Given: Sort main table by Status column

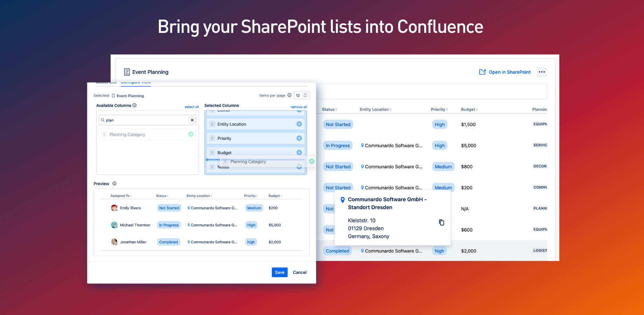Looking at the screenshot, I should (x=329, y=110).
